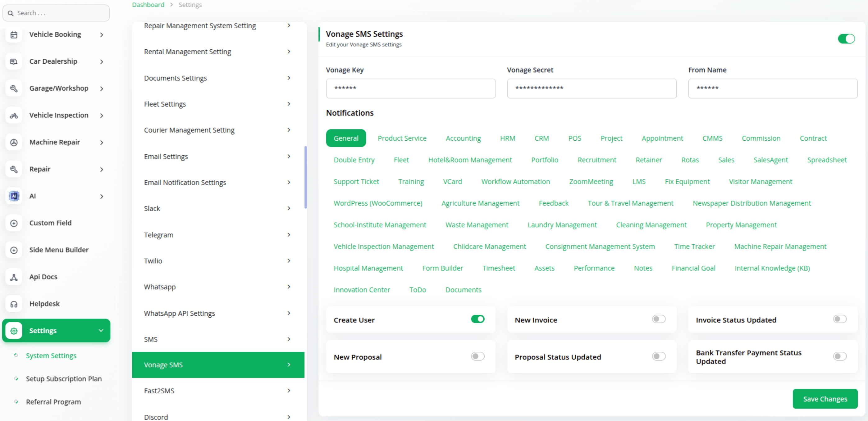Screen dimensions: 868x421
Task: Click the Machine Repair sidebar icon
Action: pos(14,143)
